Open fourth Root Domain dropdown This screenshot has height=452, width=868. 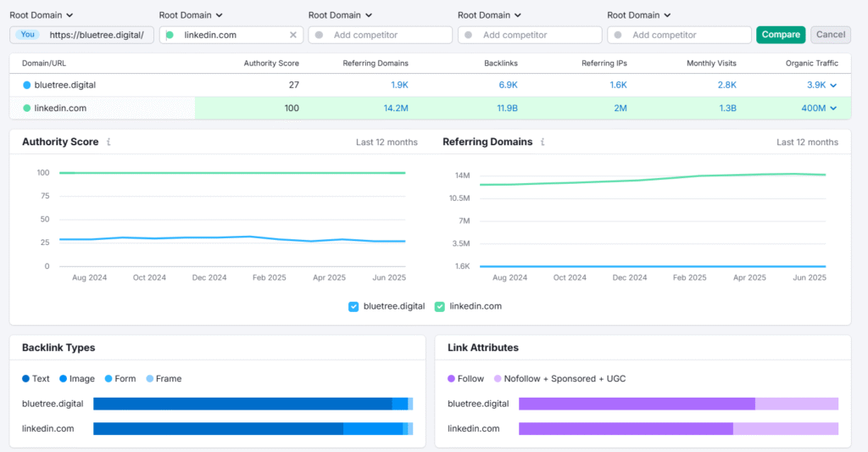(489, 15)
